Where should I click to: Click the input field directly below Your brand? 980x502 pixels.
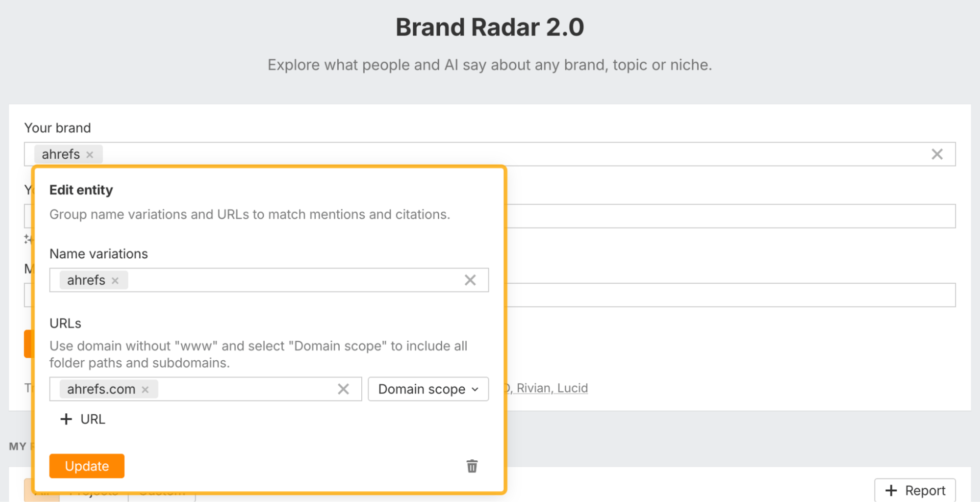(730, 216)
